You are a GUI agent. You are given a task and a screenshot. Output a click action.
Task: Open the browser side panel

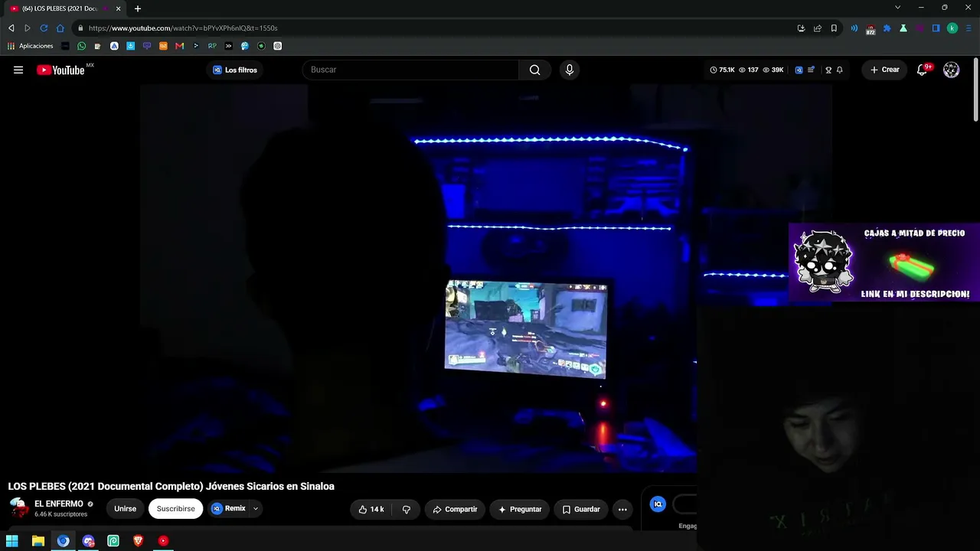(936, 28)
